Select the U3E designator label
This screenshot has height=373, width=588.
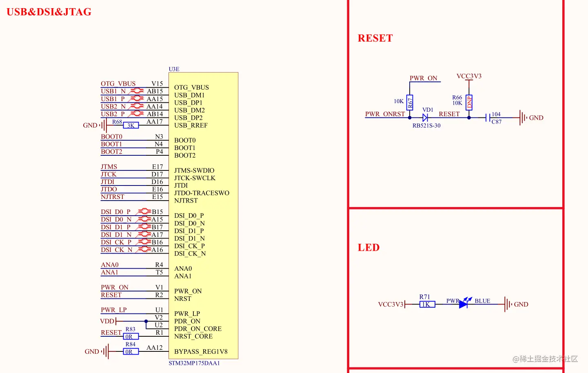point(174,69)
